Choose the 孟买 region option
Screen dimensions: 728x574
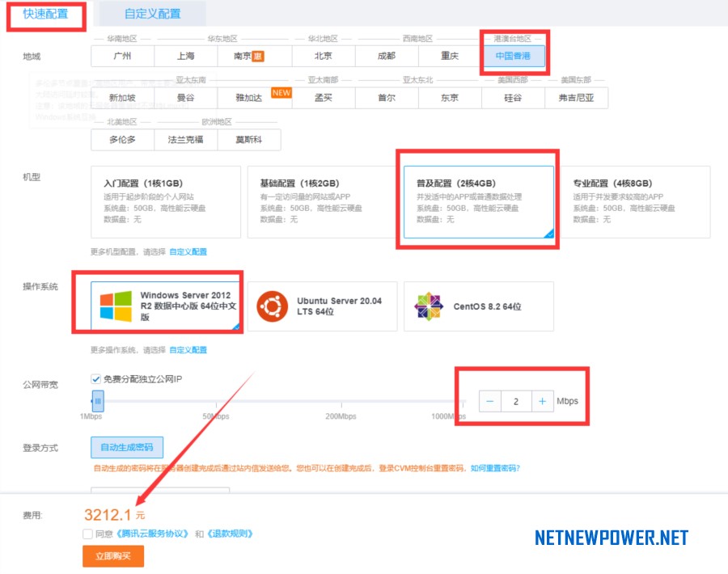[324, 98]
